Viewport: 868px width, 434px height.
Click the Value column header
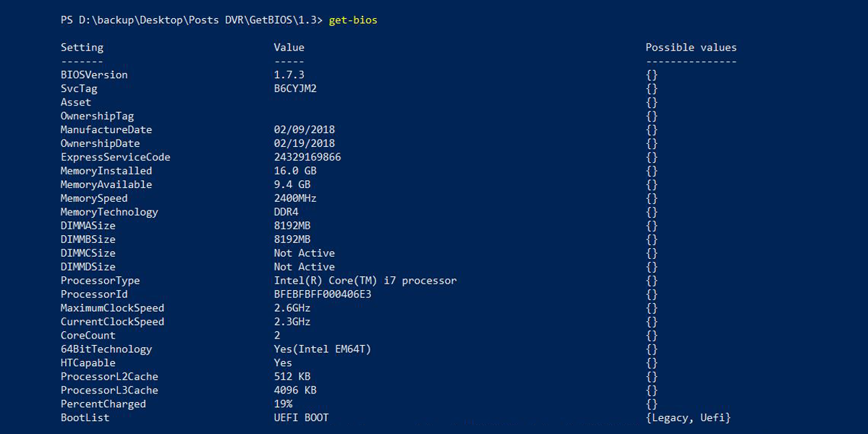coord(289,48)
